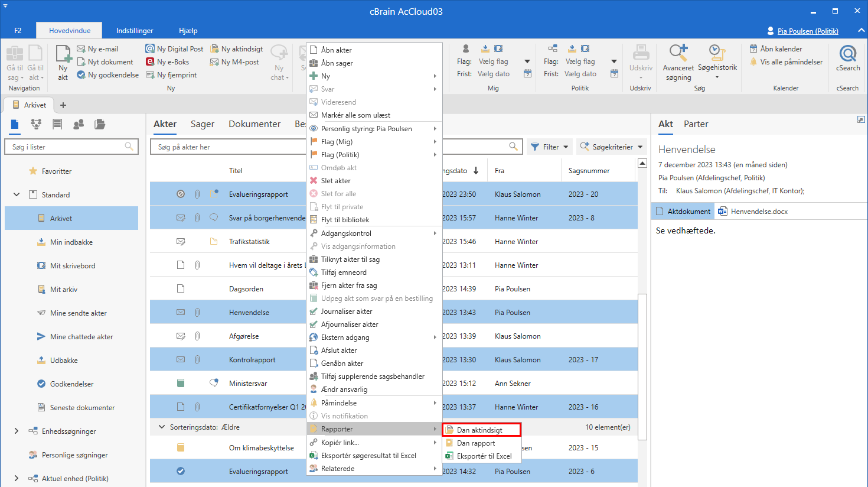The image size is (868, 487).
Task: Click the Ny e-Boks button
Action: 168,62
